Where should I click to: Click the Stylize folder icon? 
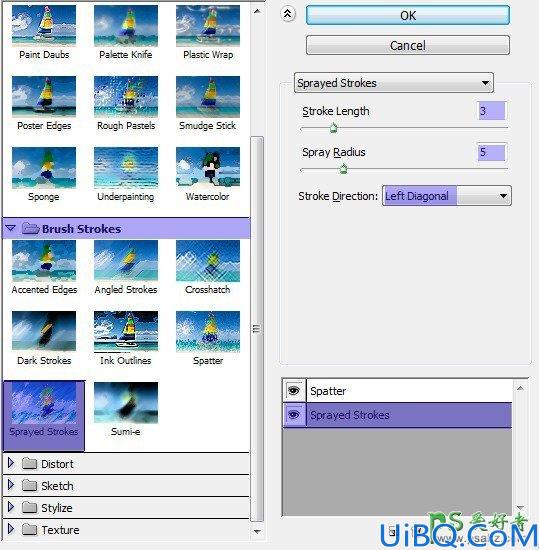[x=29, y=508]
